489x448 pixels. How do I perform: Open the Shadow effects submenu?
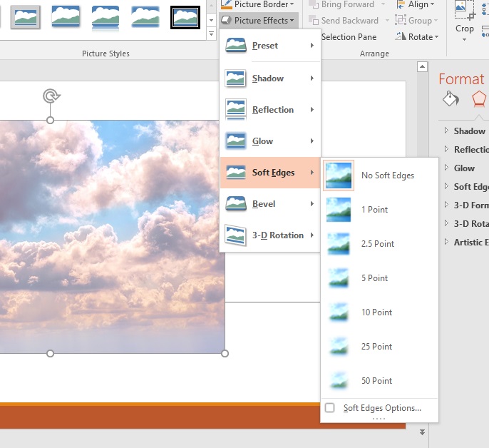(270, 78)
